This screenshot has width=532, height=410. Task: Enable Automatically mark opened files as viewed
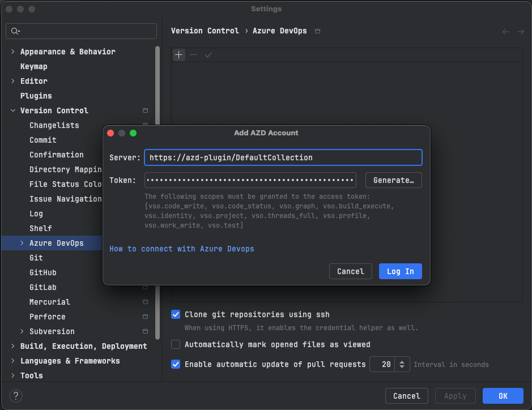tap(176, 344)
